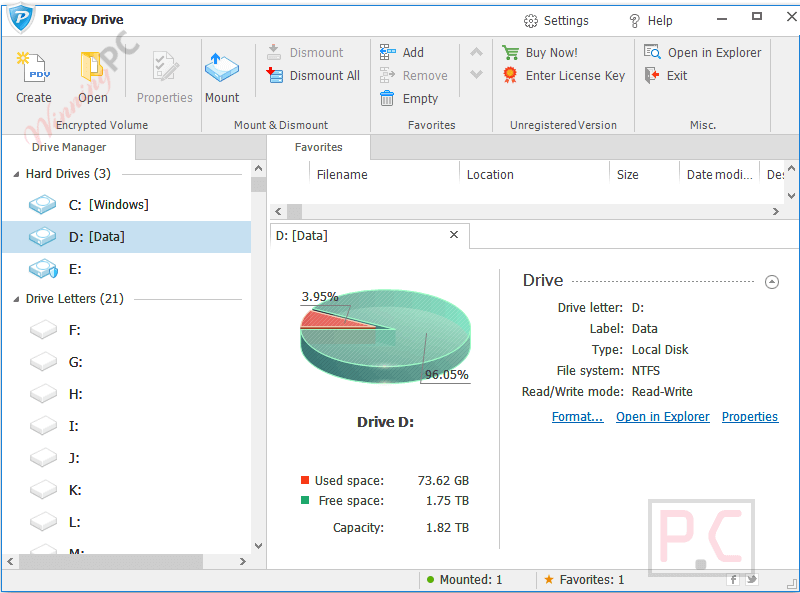Click the Open encrypted volume icon
Viewport: 800px width, 593px height.
(x=92, y=67)
